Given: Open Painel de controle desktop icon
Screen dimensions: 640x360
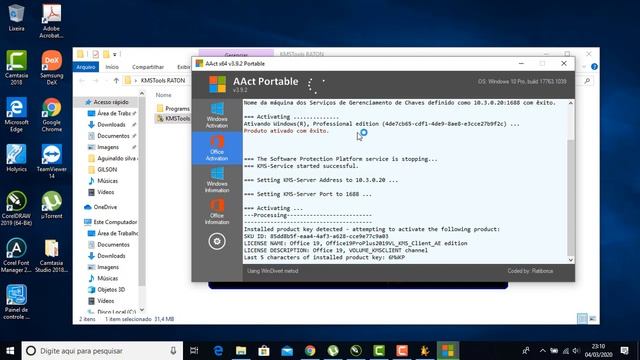Looking at the screenshot, I should pyautogui.click(x=16, y=302).
